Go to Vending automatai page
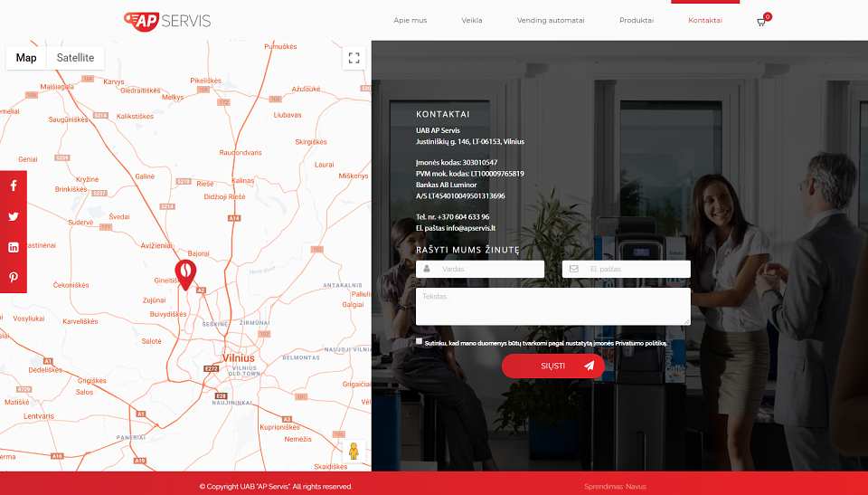 (x=551, y=21)
